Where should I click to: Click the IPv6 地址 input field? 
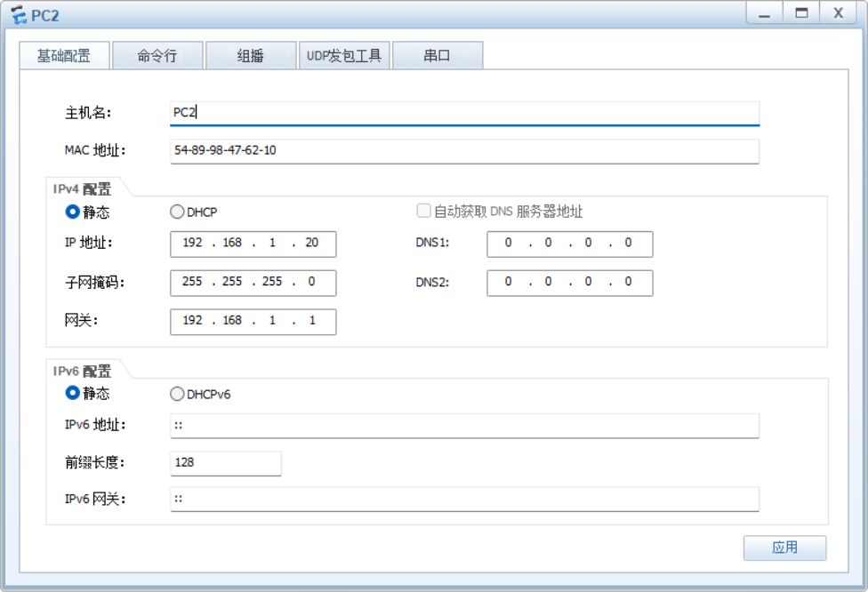coord(464,426)
